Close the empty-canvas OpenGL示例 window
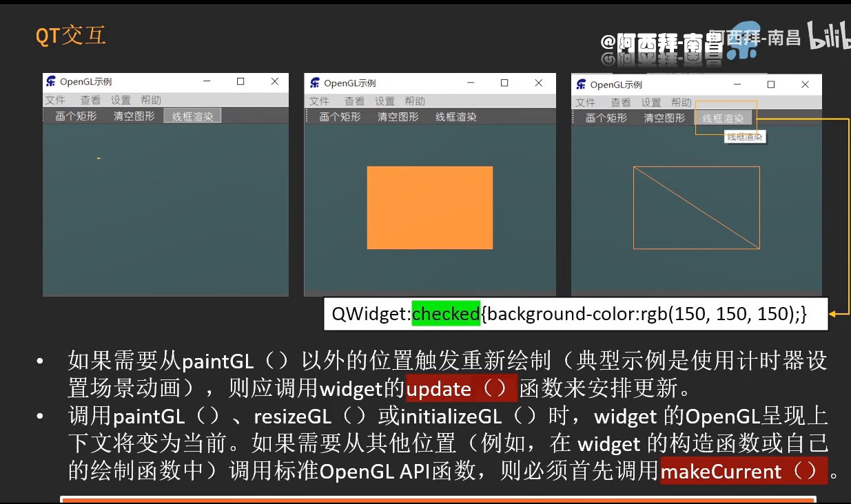851x504 pixels. click(x=275, y=81)
